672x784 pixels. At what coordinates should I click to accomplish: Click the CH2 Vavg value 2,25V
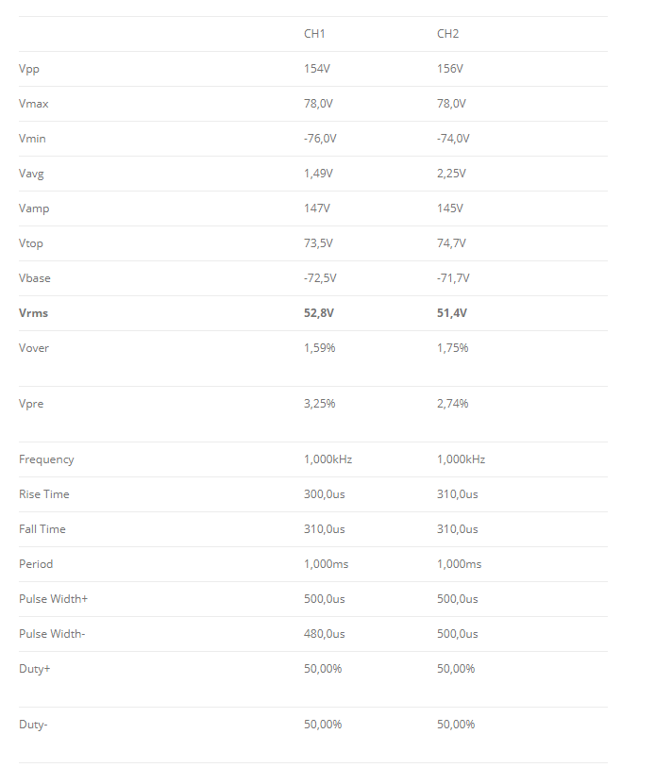pos(451,174)
